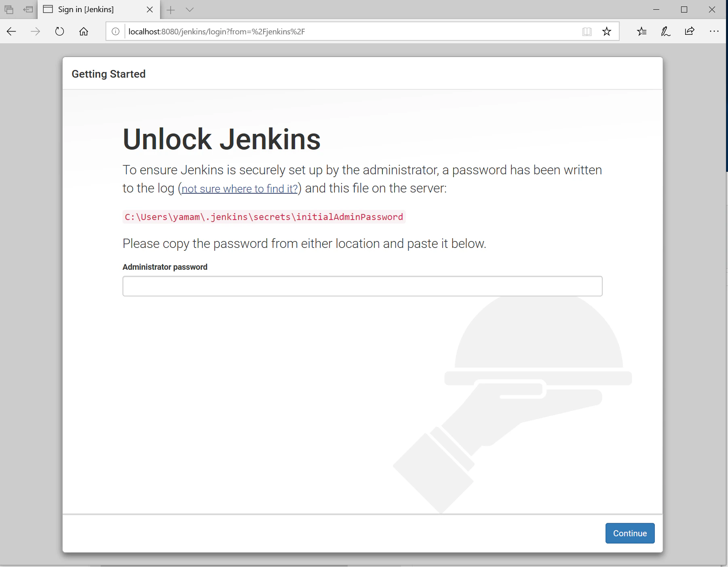The width and height of the screenshot is (728, 567).
Task: Open the browser home page
Action: tap(84, 32)
